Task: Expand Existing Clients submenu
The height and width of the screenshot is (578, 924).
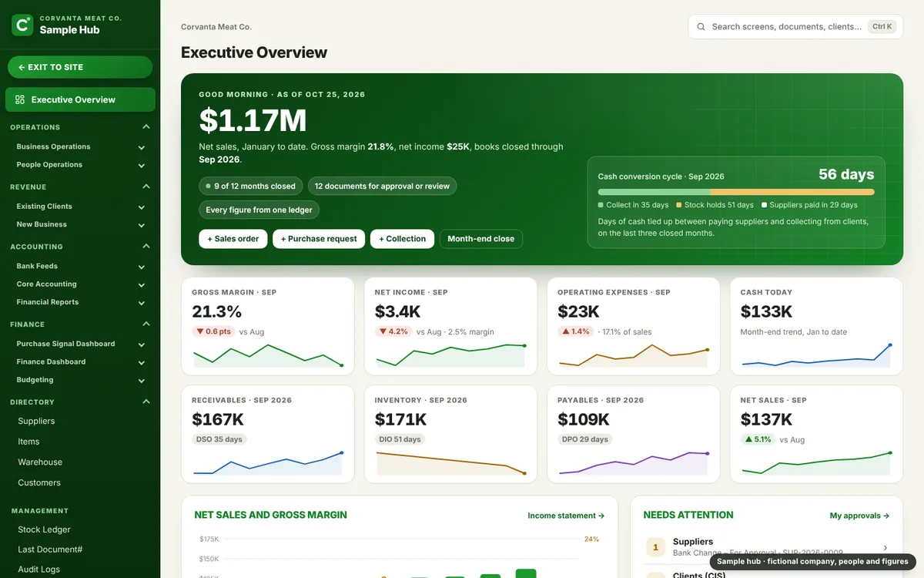Action: click(142, 207)
